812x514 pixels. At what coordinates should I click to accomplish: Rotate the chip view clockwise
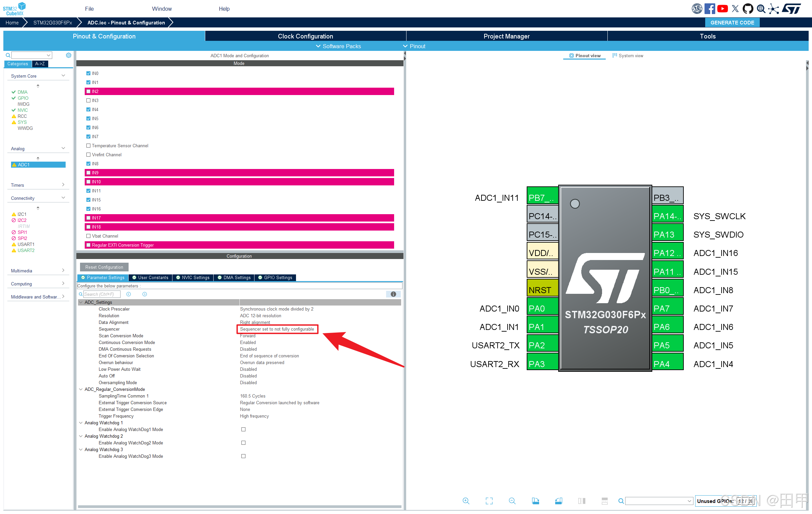(535, 501)
